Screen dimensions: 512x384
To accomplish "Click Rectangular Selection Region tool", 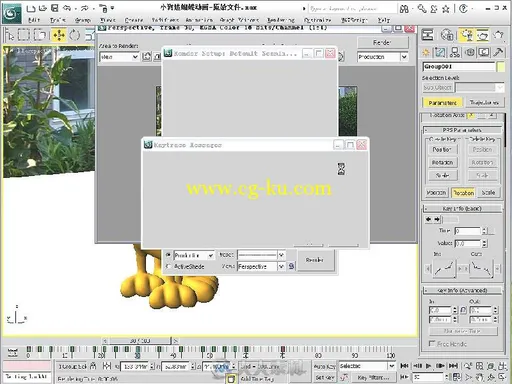I will point(23,35).
